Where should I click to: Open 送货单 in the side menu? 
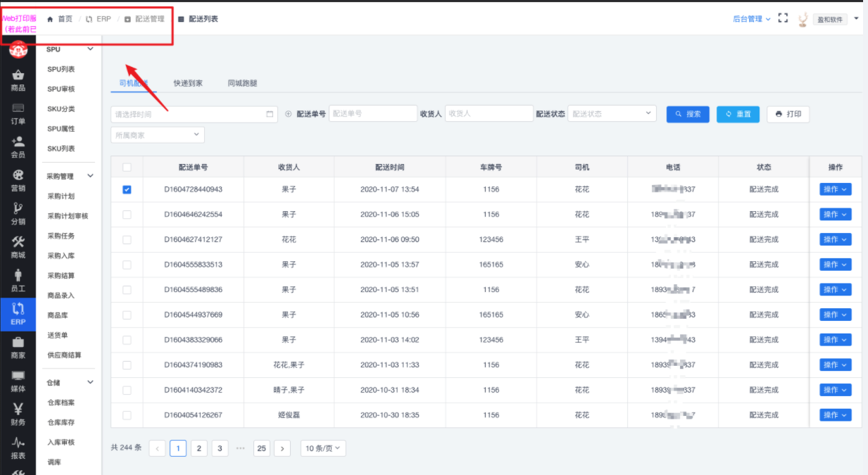(x=57, y=335)
